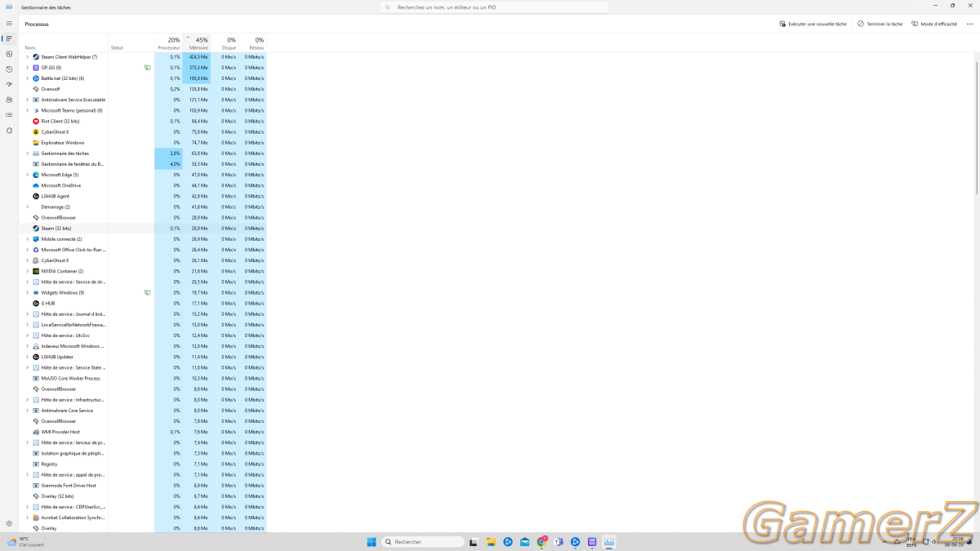Open Task Manager settings gear
980x551 pixels.
9,523
